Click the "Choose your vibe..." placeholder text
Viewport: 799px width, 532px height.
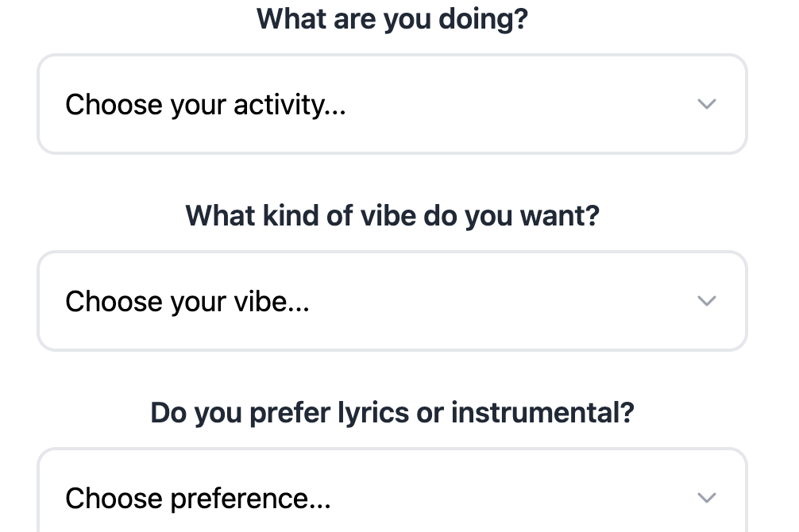point(187,301)
